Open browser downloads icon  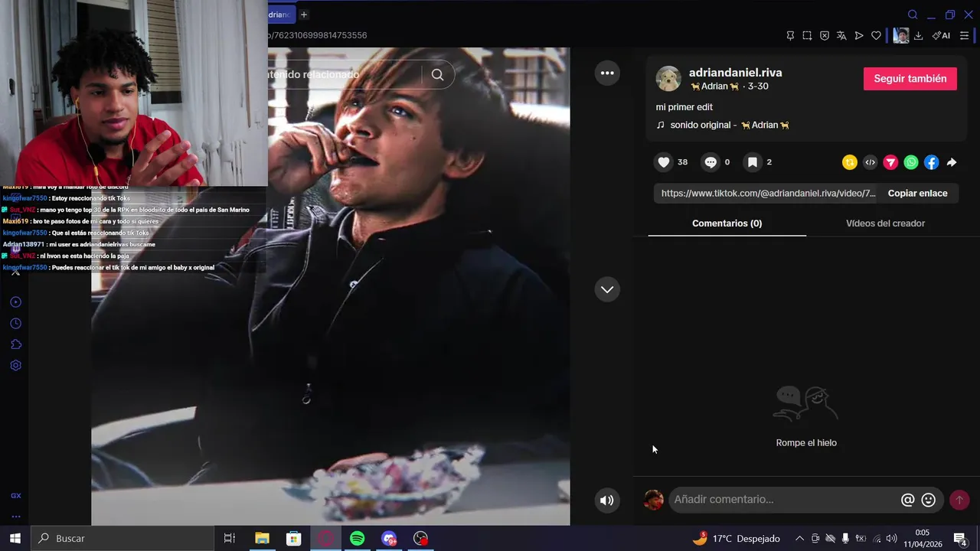919,35
